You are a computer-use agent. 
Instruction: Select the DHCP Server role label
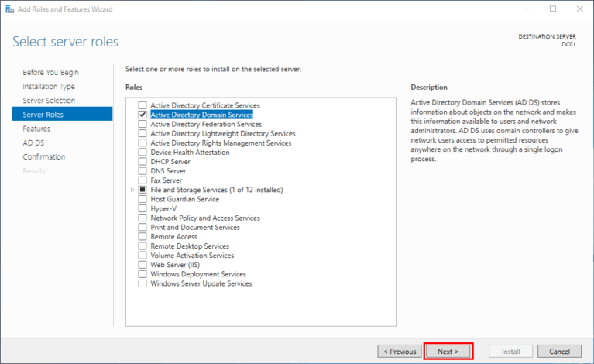(x=170, y=162)
